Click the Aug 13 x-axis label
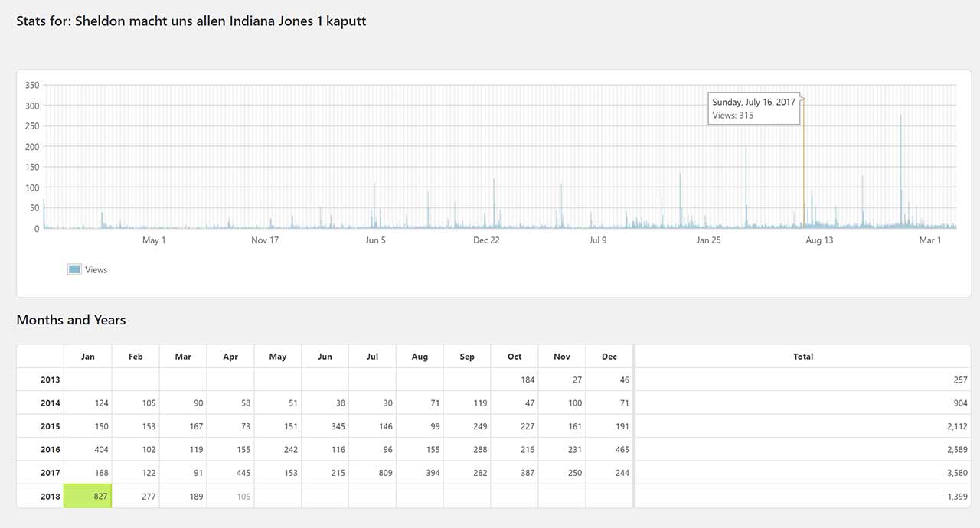 [819, 240]
